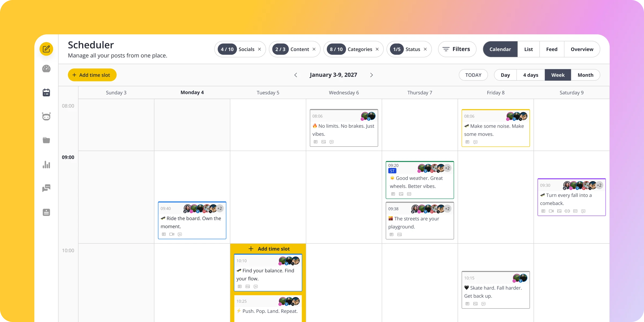Viewport: 644px width, 322px height.
Task: Switch to the List view tab
Action: point(528,49)
